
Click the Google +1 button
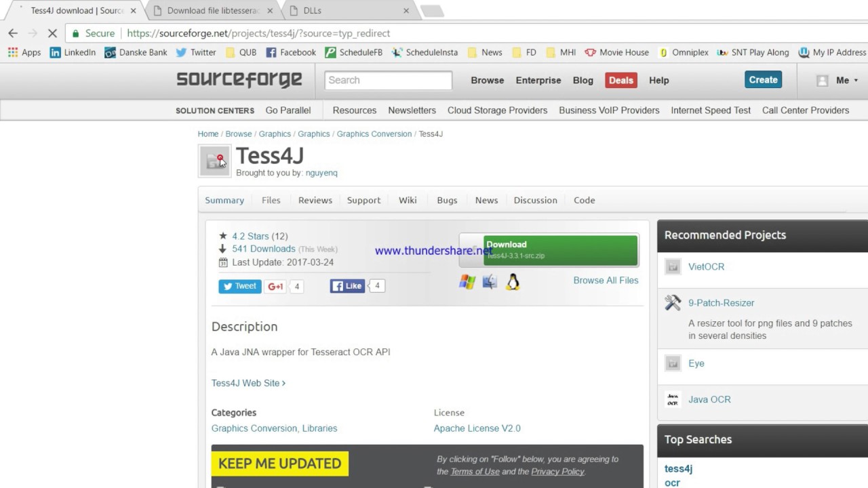(275, 286)
